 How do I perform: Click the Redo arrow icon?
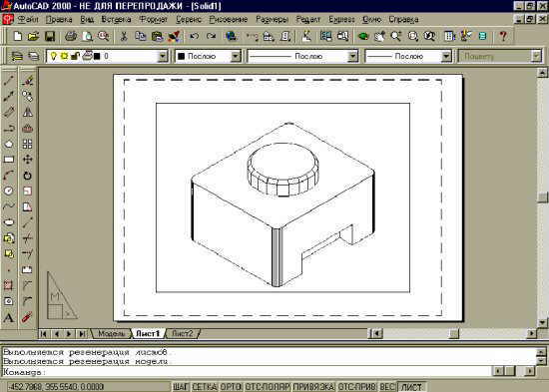pos(212,36)
